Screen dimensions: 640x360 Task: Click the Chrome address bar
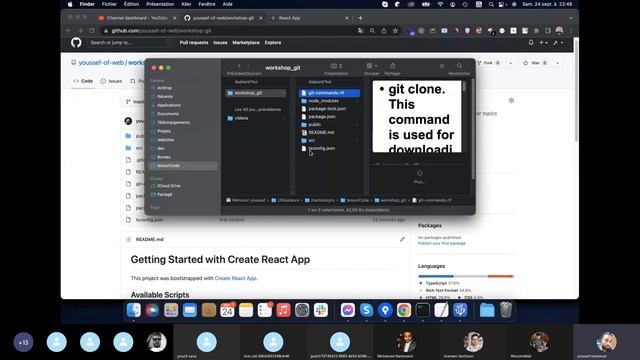[229, 31]
